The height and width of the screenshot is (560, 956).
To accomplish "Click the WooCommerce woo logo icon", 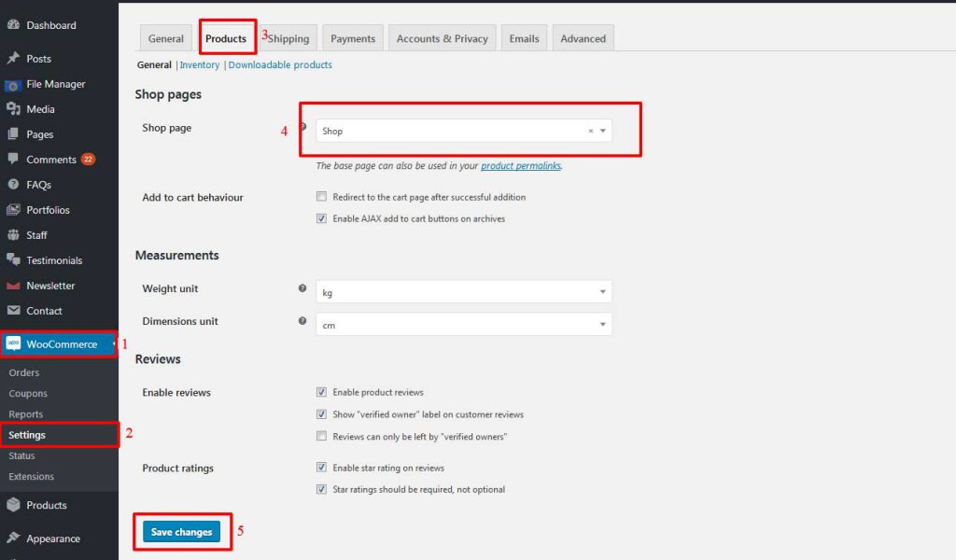I will coord(13,343).
